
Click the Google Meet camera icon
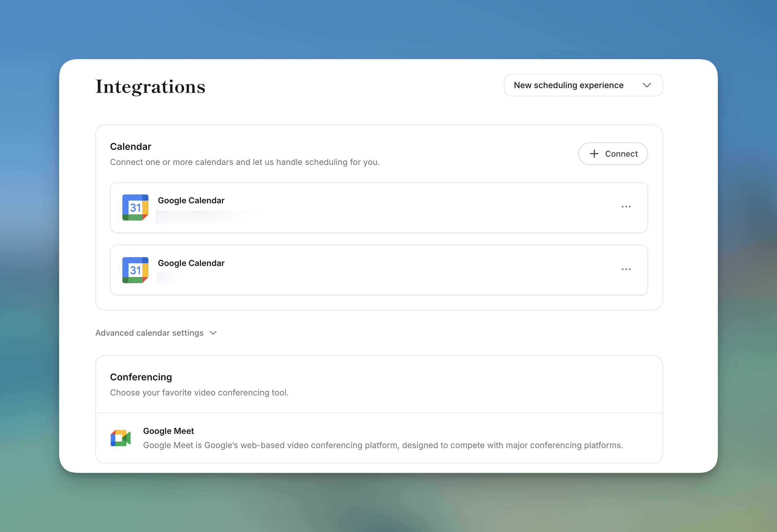coord(120,438)
